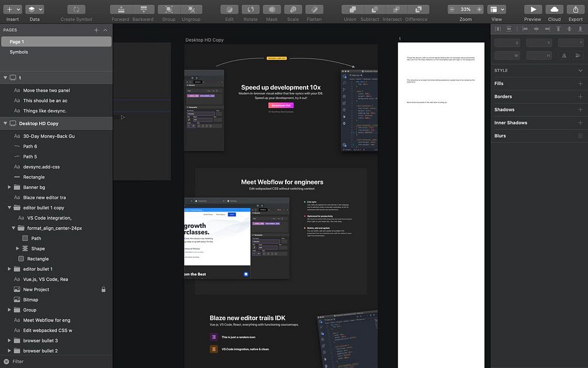Image resolution: width=588 pixels, height=368 pixels.
Task: Click the Filter icon below layer list
Action: click(6, 362)
